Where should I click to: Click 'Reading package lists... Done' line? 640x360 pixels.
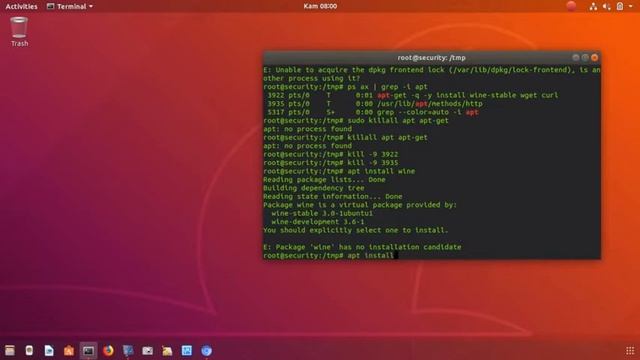pos(324,180)
